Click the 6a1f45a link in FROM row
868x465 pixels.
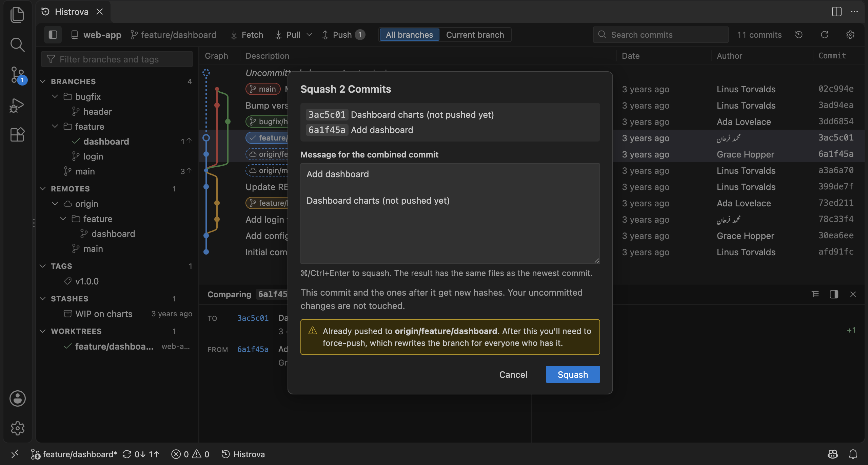253,349
